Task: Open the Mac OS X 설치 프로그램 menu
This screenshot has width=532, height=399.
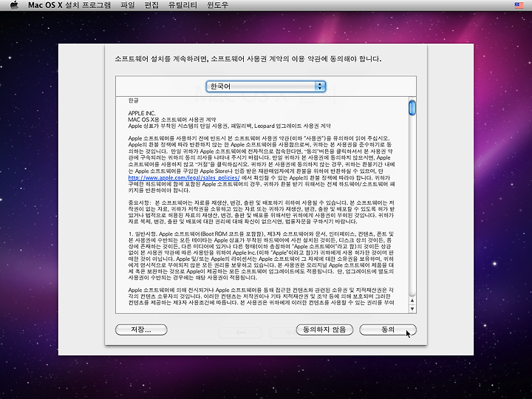Action: (x=69, y=5)
